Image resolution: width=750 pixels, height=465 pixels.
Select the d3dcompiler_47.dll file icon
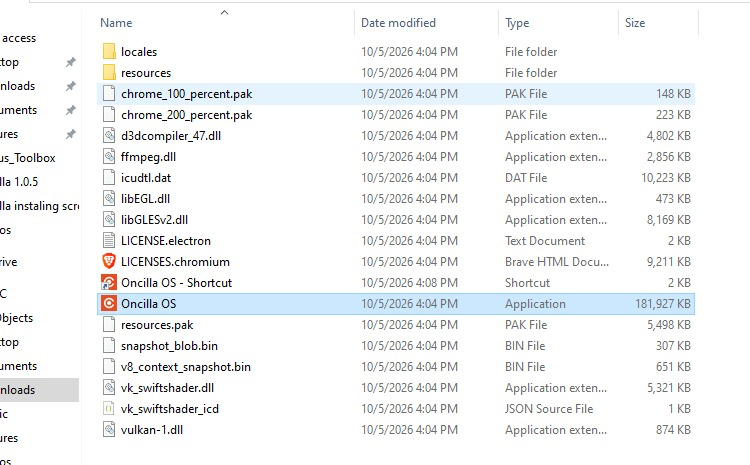tap(109, 136)
